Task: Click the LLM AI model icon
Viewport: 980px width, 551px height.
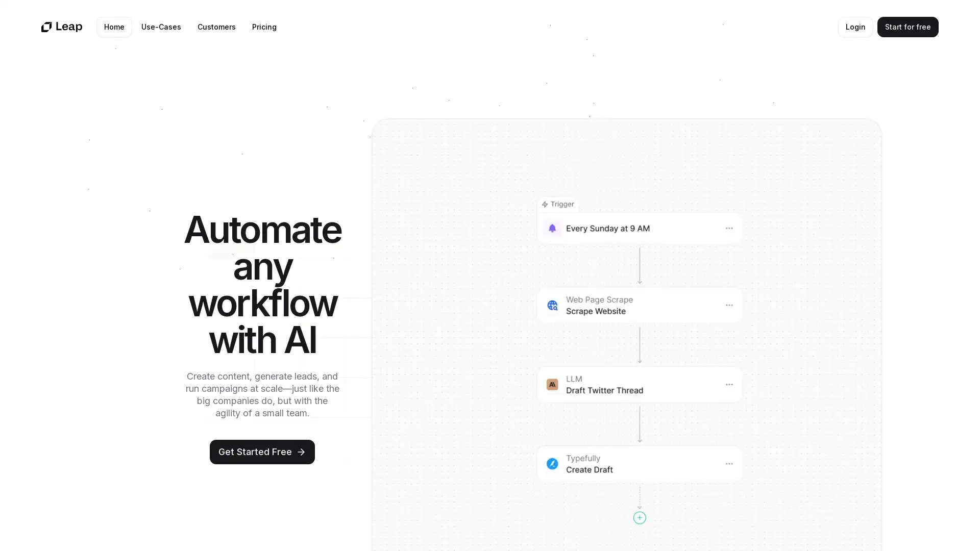Action: tap(552, 385)
